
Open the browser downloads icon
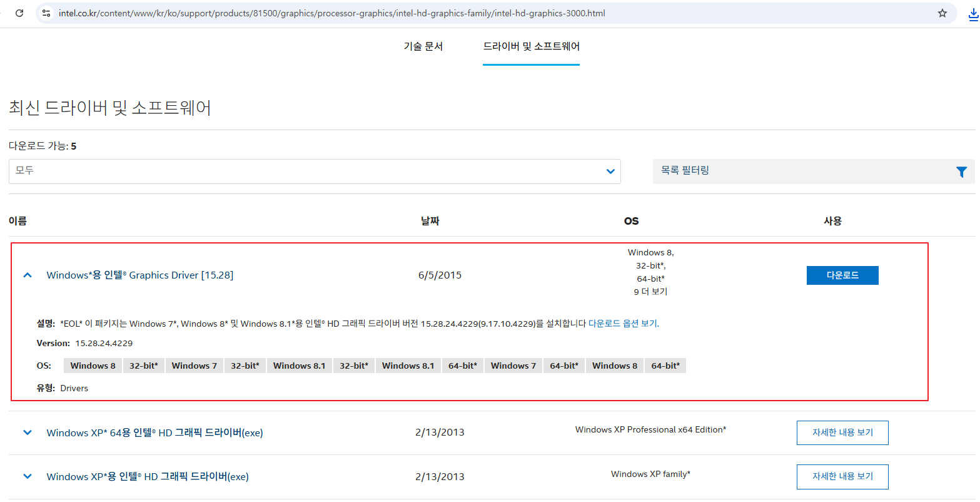point(973,13)
